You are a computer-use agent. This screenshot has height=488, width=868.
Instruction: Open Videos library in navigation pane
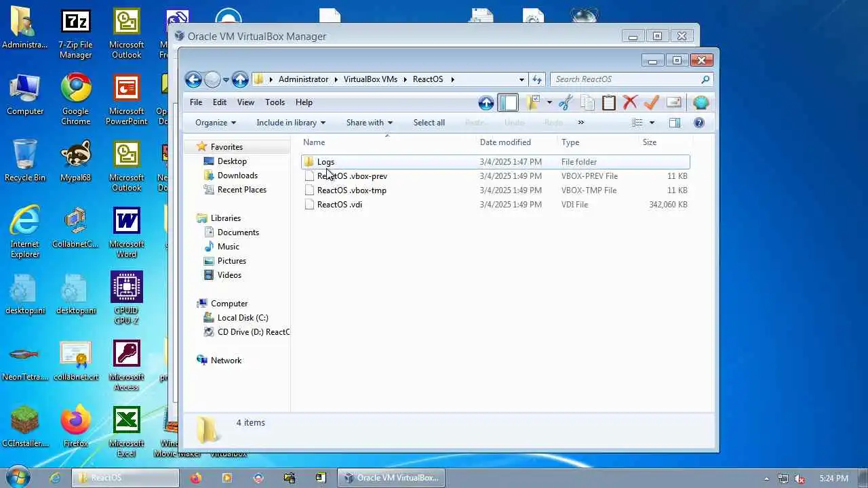click(229, 275)
